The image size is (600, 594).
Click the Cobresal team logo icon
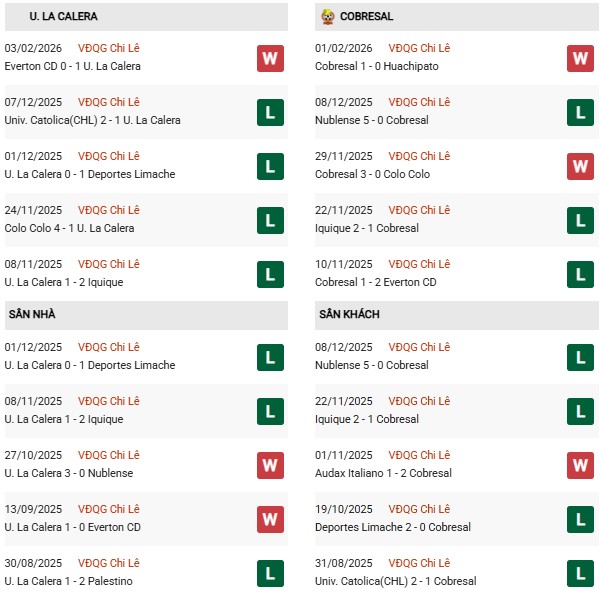click(328, 17)
